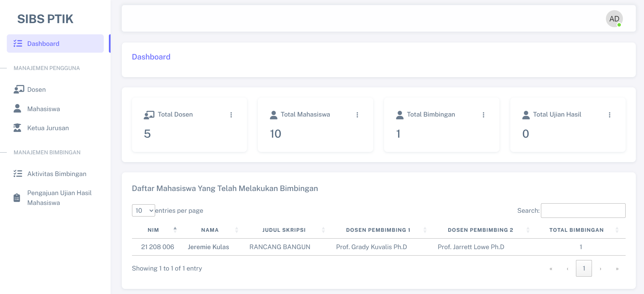Click the Ketua Jurusan graduate icon
The width and height of the screenshot is (644, 294).
[17, 128]
